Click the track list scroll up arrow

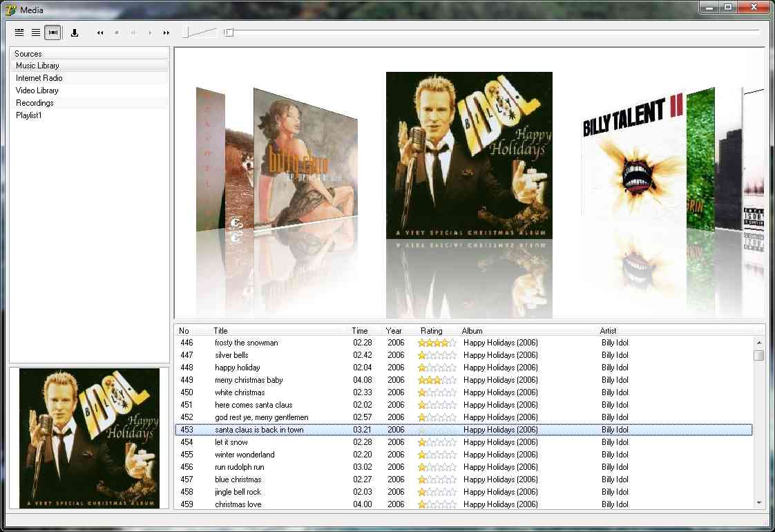pos(758,342)
